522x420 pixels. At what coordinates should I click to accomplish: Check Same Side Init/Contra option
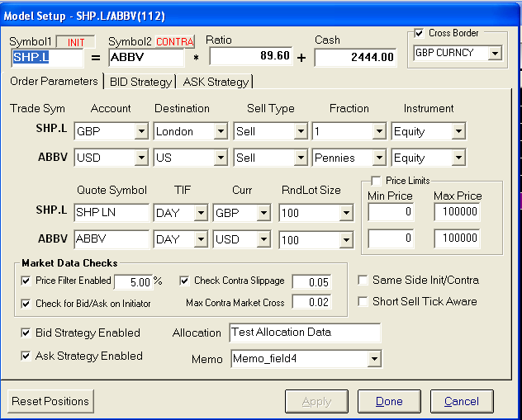click(x=363, y=280)
